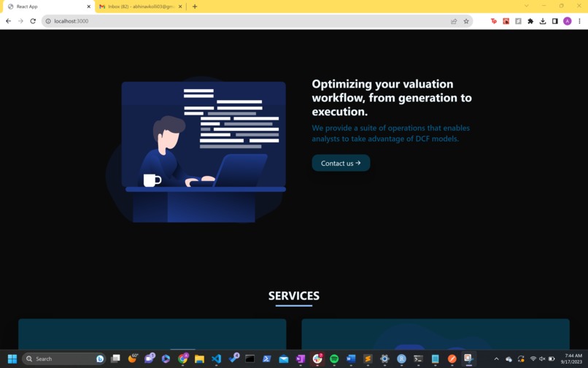
Task: Open File Explorer from the taskbar
Action: [x=199, y=359]
